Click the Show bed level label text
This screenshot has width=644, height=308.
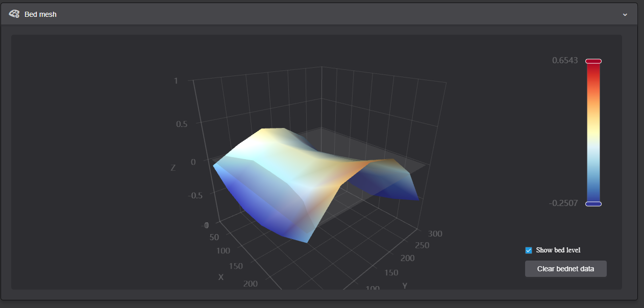pyautogui.click(x=558, y=250)
